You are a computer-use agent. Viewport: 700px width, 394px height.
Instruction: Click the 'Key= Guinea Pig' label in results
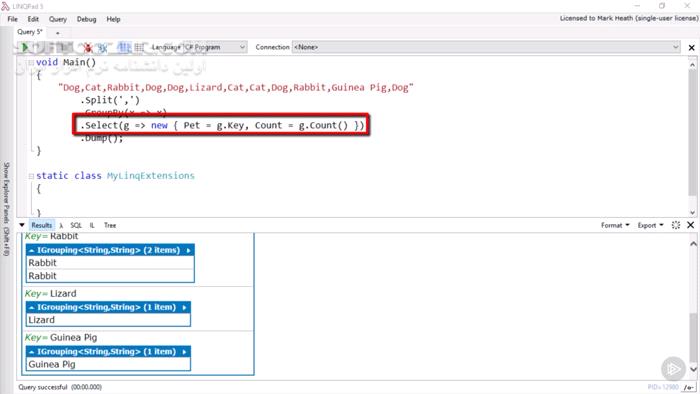[61, 338]
